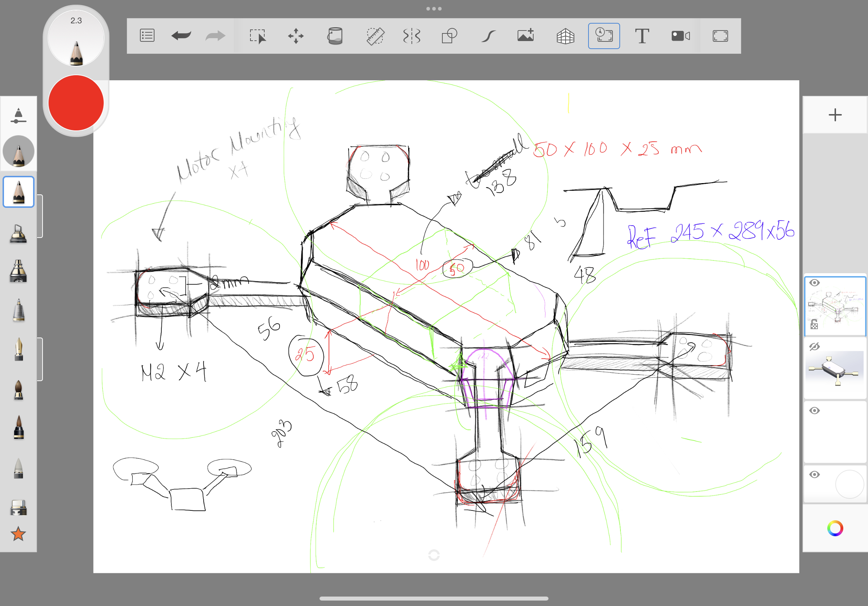Click the Redo arrow in the toolbar
Screen dimensions: 868x606
(x=215, y=36)
